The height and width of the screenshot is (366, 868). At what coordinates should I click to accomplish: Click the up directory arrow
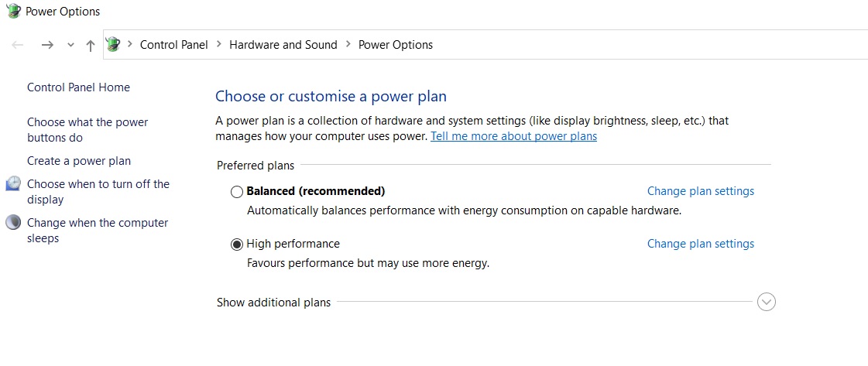click(x=91, y=45)
